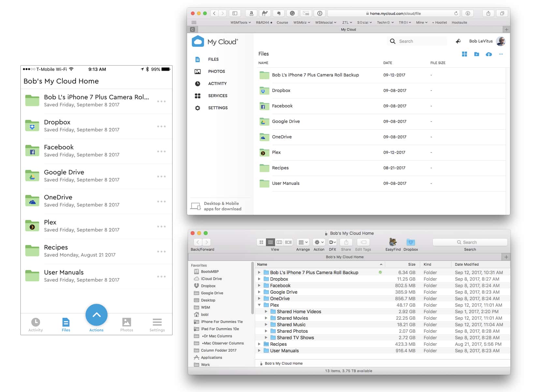Switch to the Activity tab in the iPhone app
541x392 pixels.
click(x=36, y=324)
